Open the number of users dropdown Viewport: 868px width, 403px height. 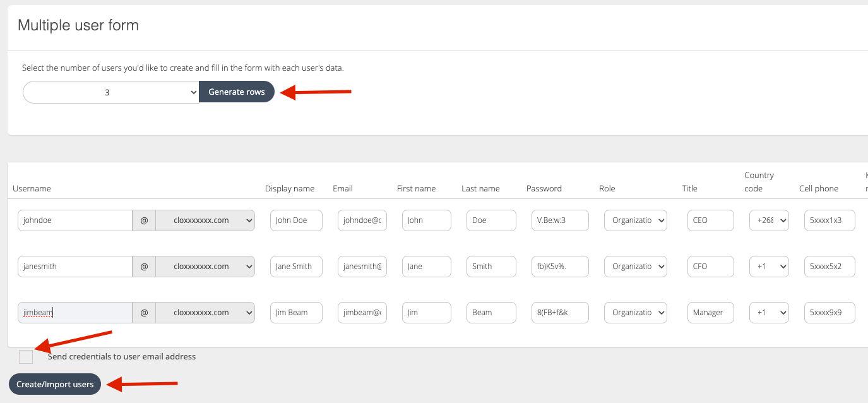coord(111,92)
